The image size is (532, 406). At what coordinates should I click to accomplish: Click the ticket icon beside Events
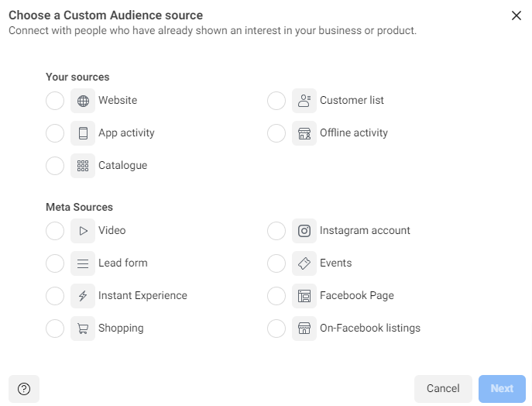click(x=304, y=263)
